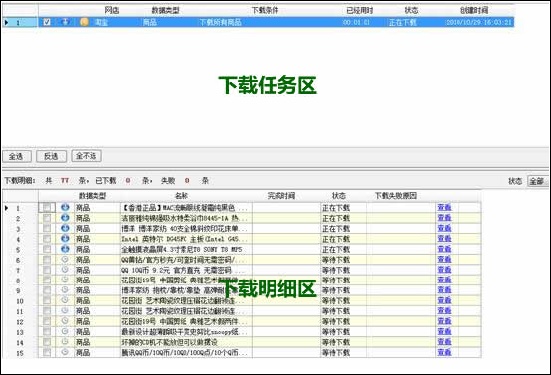Viewport: 551px width, 375px height.
Task: Click the 名称 column header
Action: pyautogui.click(x=181, y=196)
